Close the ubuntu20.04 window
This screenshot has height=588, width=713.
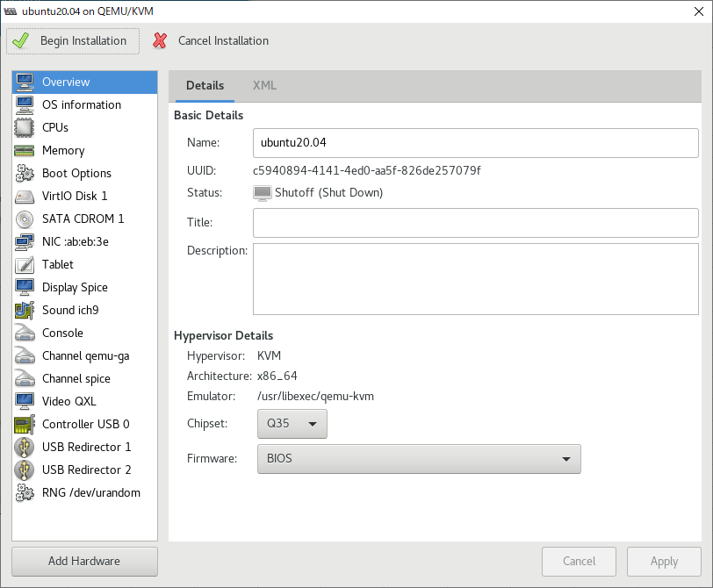[x=699, y=11]
